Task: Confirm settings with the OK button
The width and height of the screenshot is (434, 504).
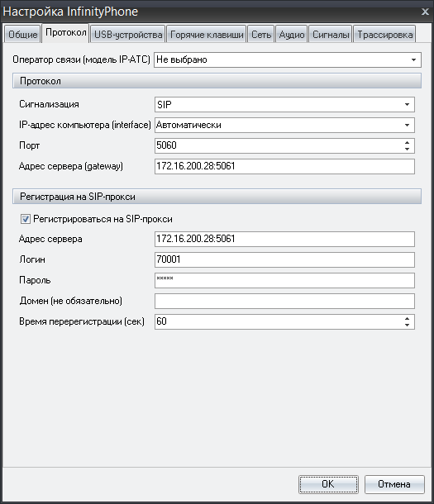Action: (x=328, y=484)
